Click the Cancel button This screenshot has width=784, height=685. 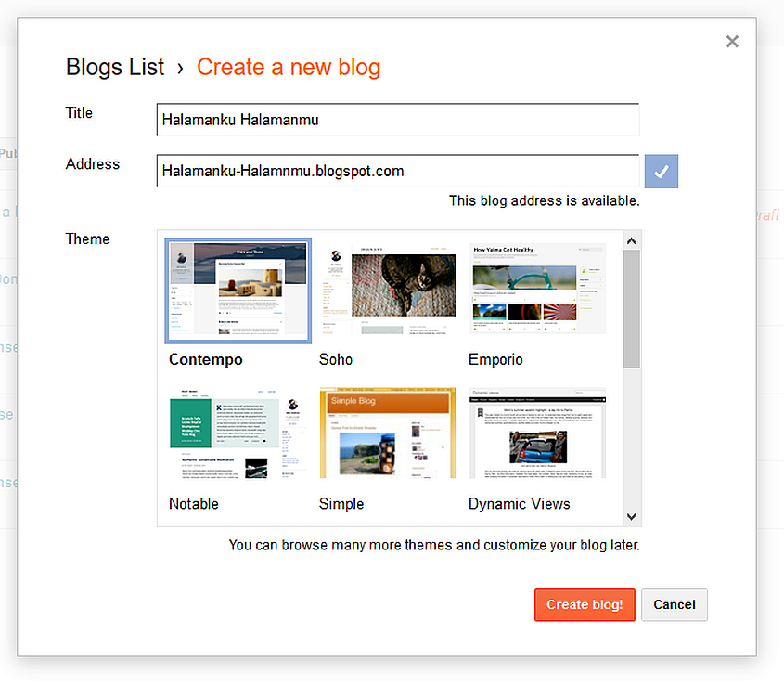[x=674, y=604]
